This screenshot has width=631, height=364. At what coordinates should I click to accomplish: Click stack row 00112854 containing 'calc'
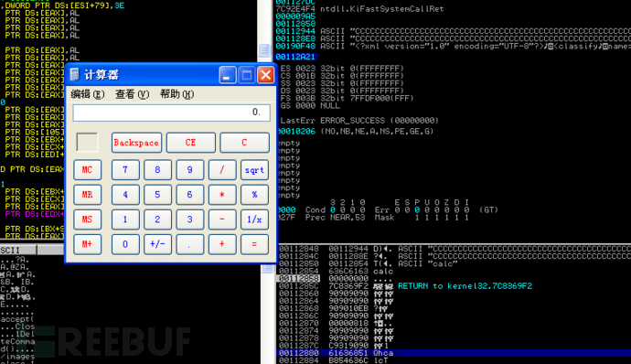(x=336, y=271)
